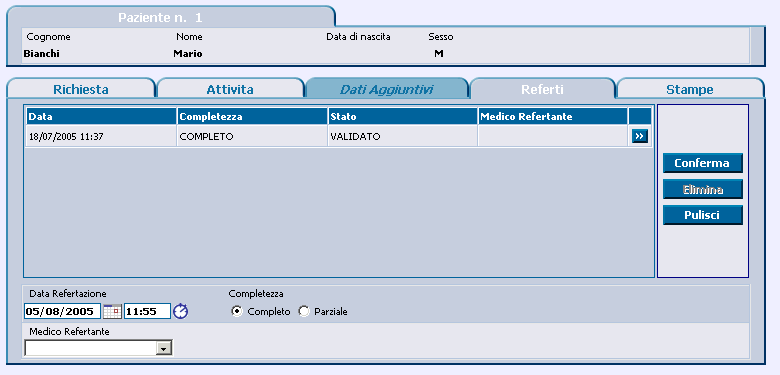
Task: Click the Elimina button
Action: pyautogui.click(x=702, y=189)
